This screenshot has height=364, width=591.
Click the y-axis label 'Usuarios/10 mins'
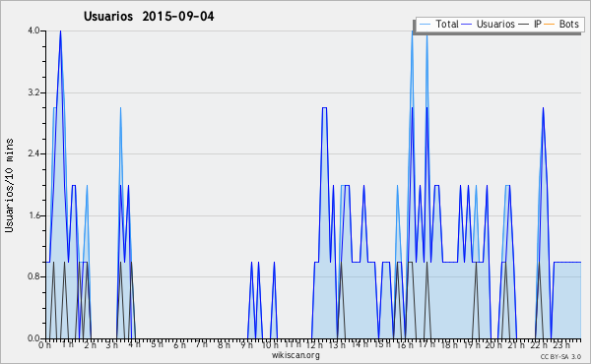click(x=9, y=186)
